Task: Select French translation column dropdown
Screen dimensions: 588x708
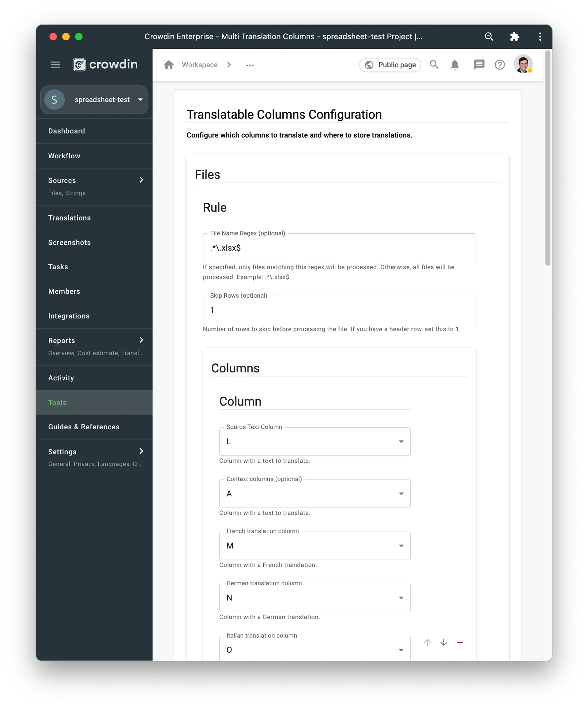Action: [315, 546]
